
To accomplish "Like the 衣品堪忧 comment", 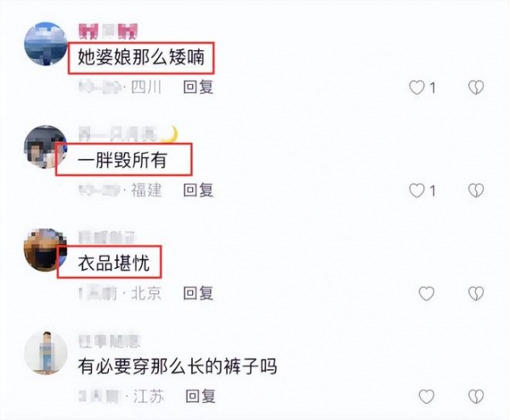I will [427, 293].
